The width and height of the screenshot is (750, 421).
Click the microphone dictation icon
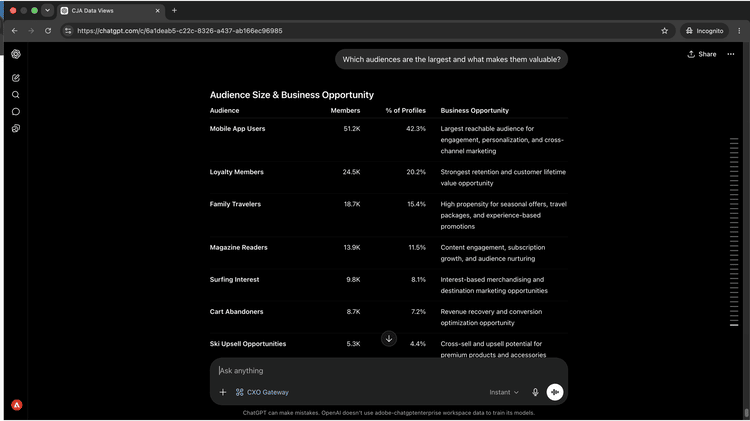point(535,392)
